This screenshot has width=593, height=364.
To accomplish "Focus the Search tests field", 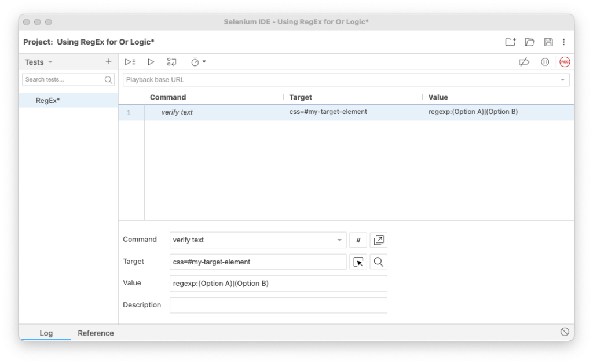I will (68, 80).
